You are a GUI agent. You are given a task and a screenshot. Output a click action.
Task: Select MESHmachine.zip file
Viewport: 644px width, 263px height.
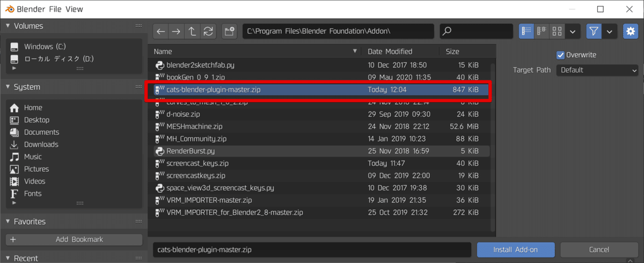(319, 127)
